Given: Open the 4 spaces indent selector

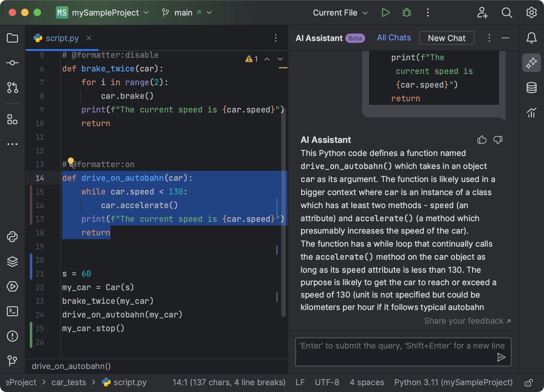Looking at the screenshot, I should click(x=367, y=382).
